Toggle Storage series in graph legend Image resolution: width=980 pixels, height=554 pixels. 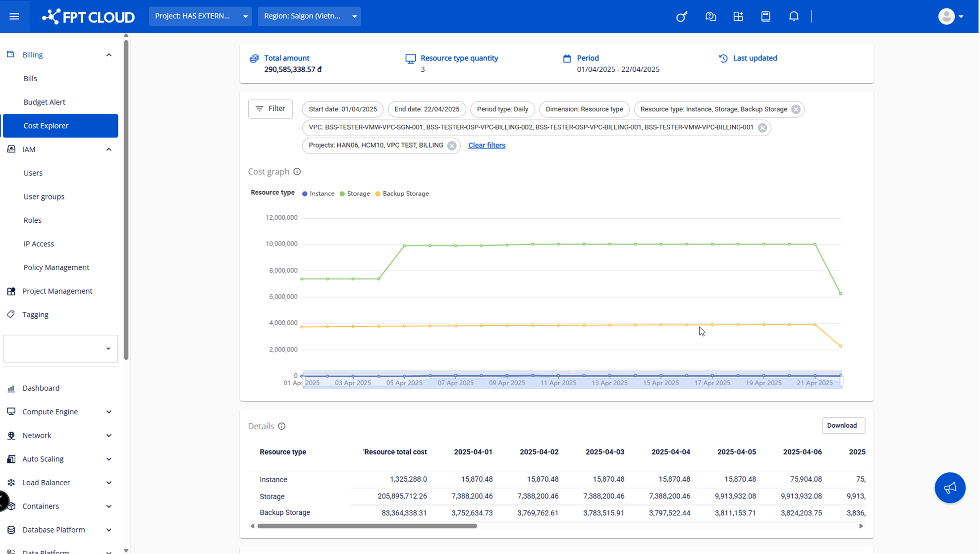pyautogui.click(x=355, y=194)
